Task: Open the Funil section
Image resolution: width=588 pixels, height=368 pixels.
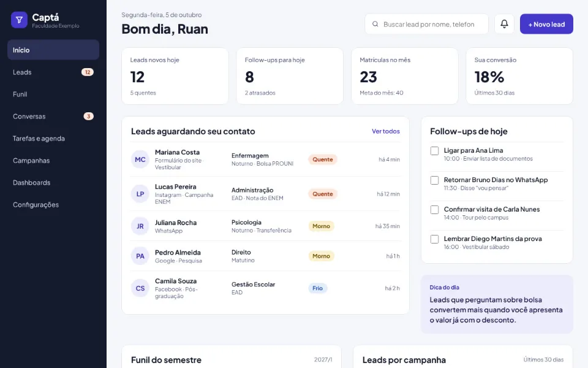Action: (x=53, y=94)
